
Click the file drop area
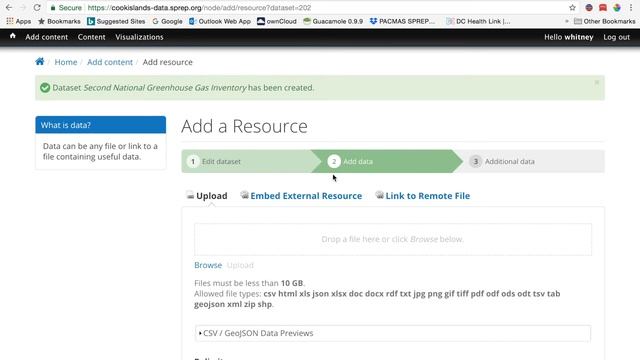393,239
